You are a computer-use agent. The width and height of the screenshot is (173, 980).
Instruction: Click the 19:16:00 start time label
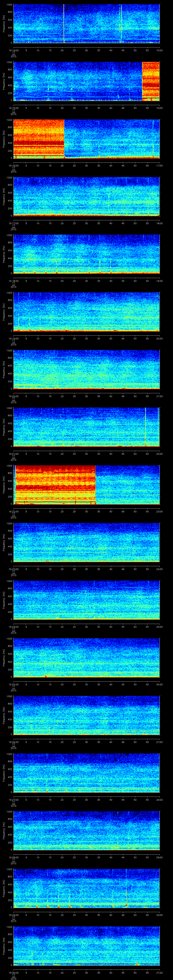tap(13, 166)
